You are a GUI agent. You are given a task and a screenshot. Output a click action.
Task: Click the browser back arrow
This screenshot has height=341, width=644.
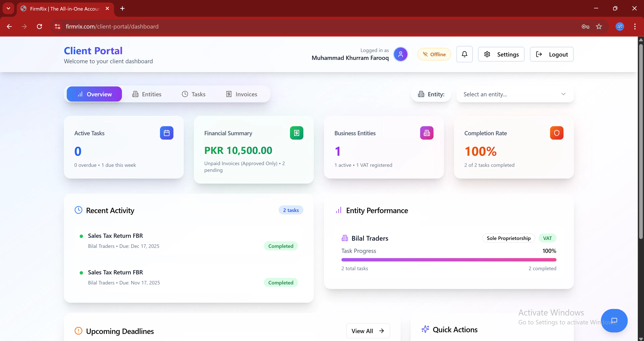pos(9,27)
